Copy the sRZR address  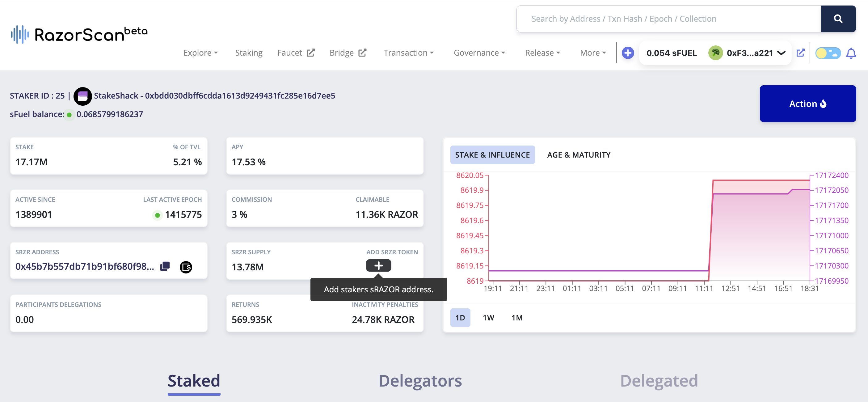165,266
